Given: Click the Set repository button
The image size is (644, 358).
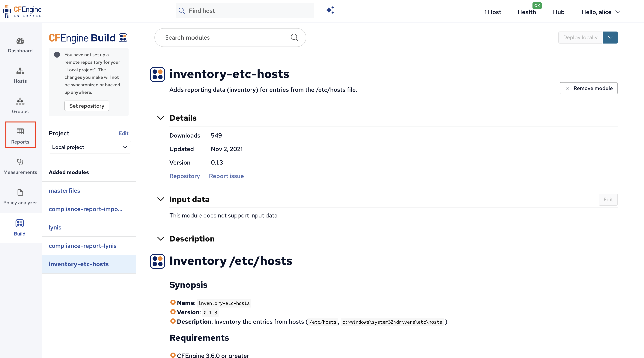Looking at the screenshot, I should [x=87, y=106].
